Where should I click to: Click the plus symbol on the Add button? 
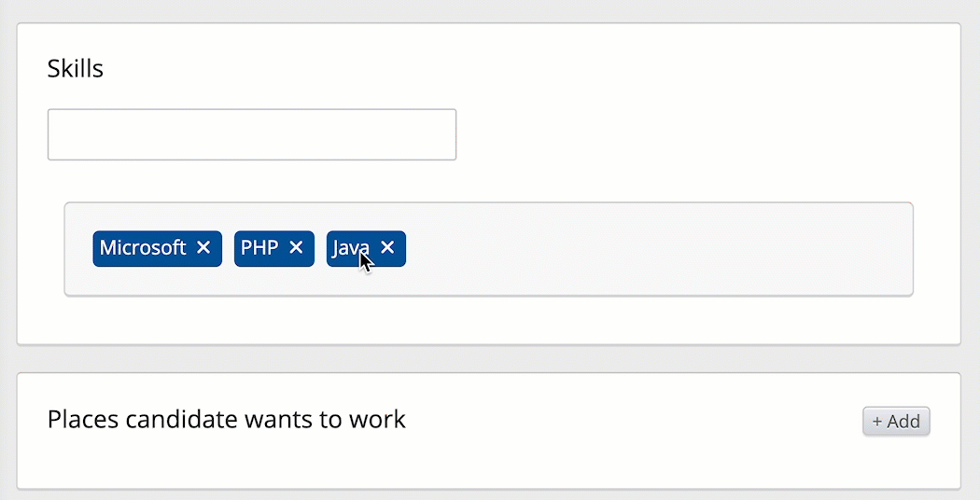[877, 422]
